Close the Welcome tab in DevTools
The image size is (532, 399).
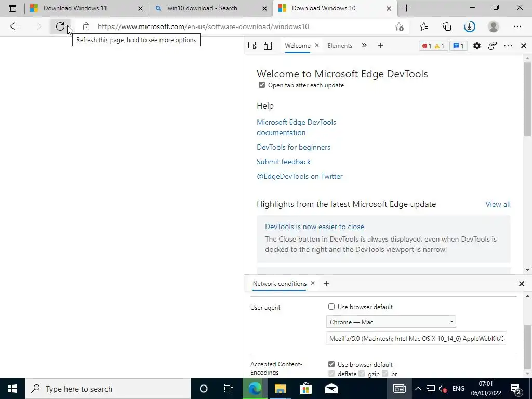pos(316,45)
